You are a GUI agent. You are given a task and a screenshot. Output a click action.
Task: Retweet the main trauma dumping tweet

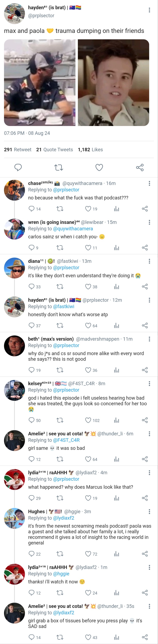[x=59, y=167]
